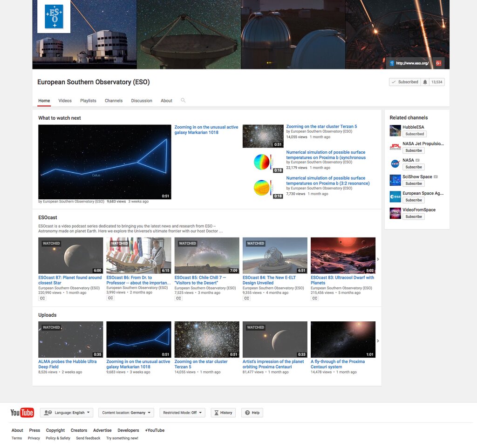The height and width of the screenshot is (448, 477).
Task: Toggle the Subscribed button for ESO
Action: click(x=405, y=82)
